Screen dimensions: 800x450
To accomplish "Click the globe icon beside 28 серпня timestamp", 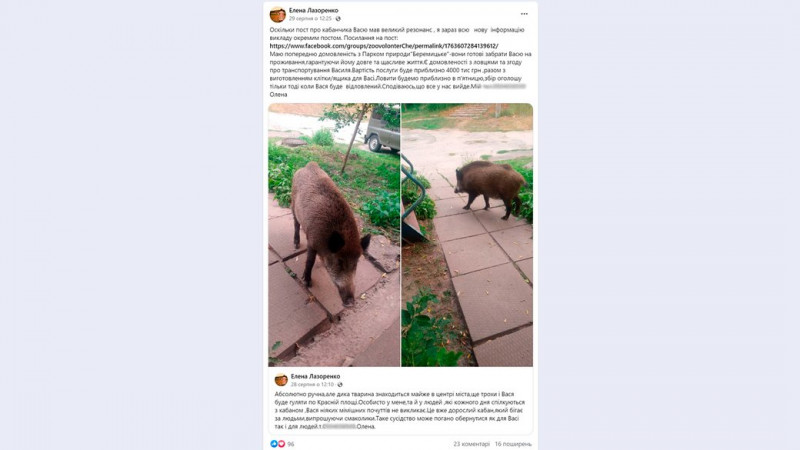I will click(340, 385).
